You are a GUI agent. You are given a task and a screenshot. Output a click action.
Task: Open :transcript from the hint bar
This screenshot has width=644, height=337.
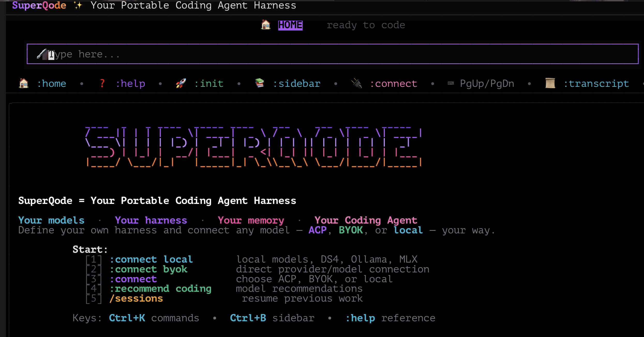[596, 83]
